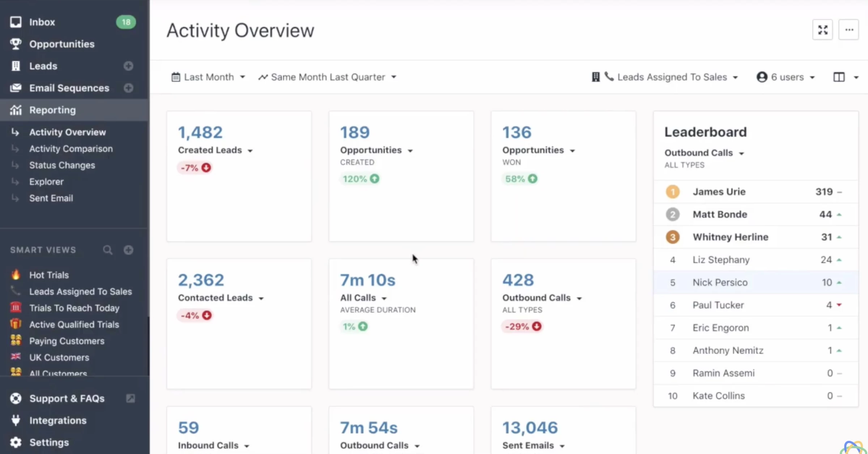Image resolution: width=868 pixels, height=454 pixels.
Task: Select Liz Stephany leaderboard row
Action: coord(756,260)
